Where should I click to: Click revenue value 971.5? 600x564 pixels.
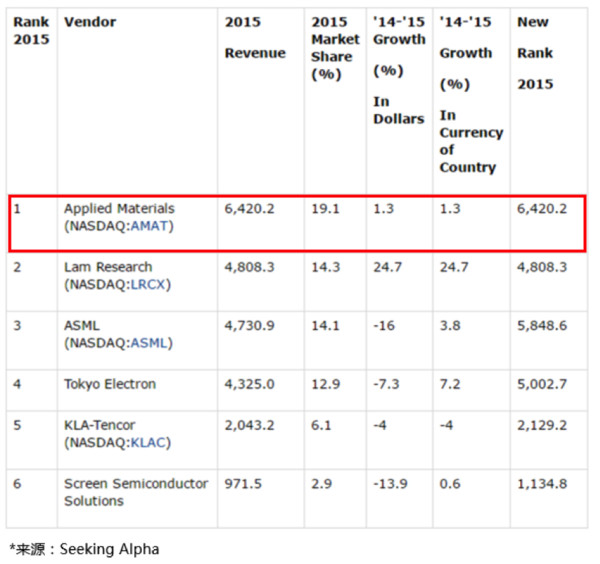coord(243,484)
